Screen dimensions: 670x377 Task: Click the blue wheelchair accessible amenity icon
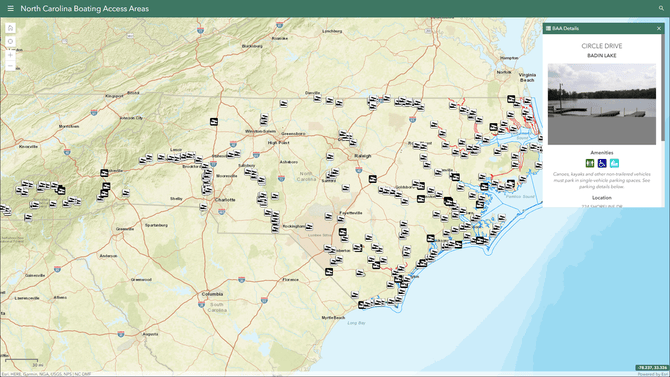602,163
